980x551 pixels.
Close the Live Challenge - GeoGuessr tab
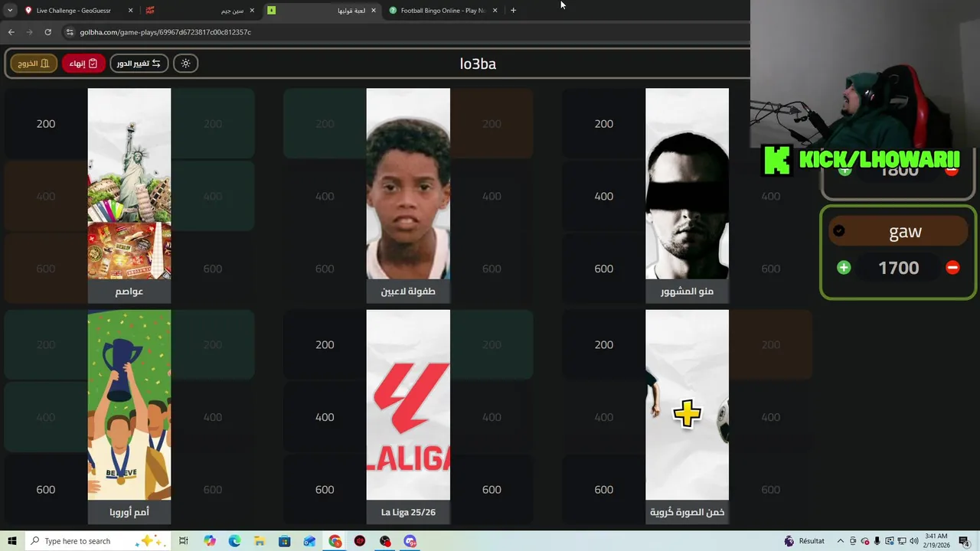point(130,11)
